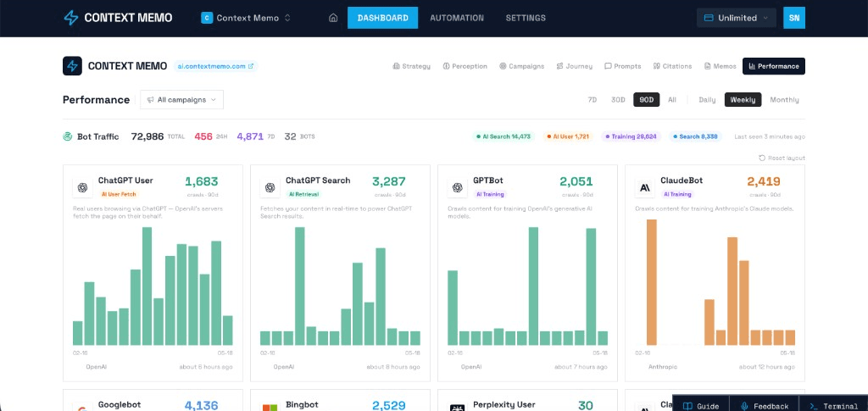Open the Unlimited plan dropdown

737,18
